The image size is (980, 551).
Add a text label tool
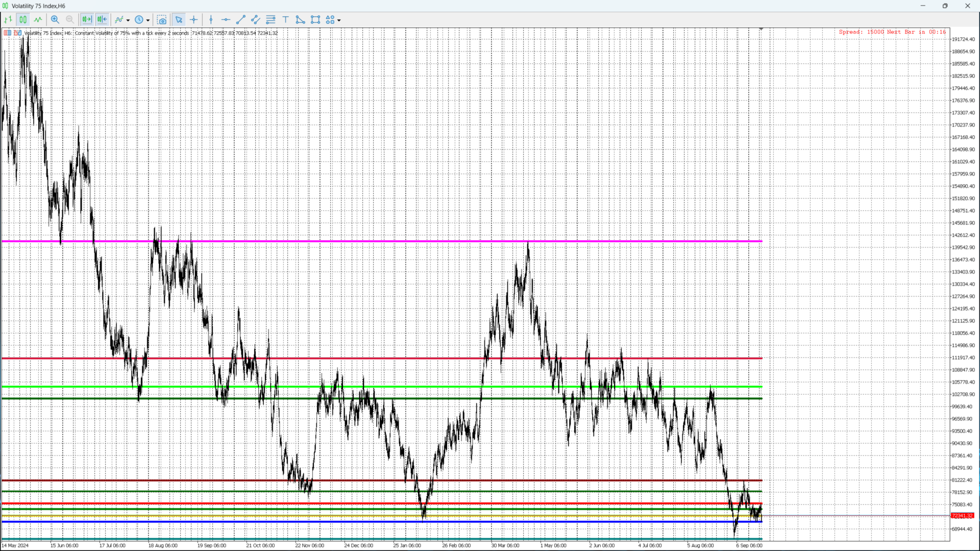(x=285, y=20)
